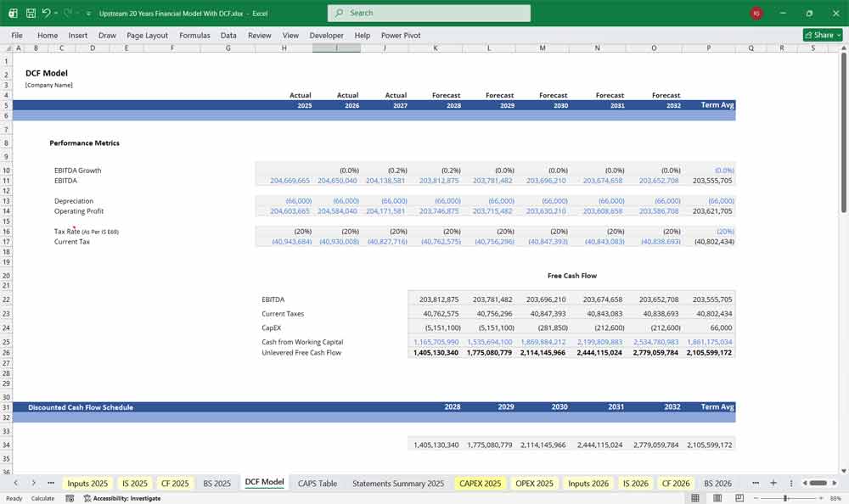Image resolution: width=849 pixels, height=504 pixels.
Task: Click the Redo icon
Action: click(69, 12)
